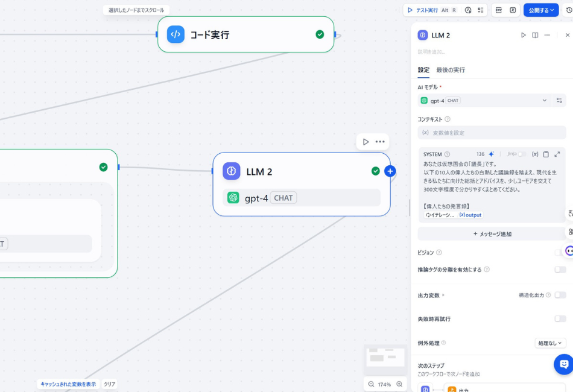
Task: Open the conversation variables {x} panel in the toolbar
Action: [x=513, y=10]
